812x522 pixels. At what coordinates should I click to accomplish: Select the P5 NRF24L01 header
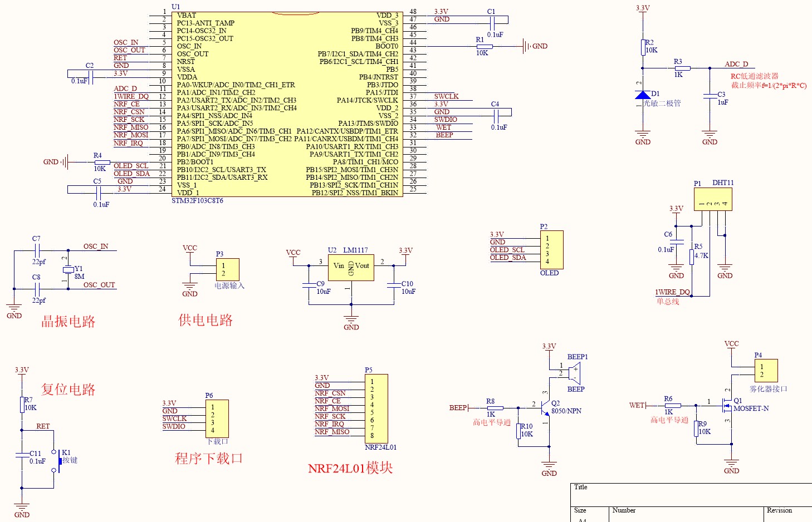click(x=376, y=408)
